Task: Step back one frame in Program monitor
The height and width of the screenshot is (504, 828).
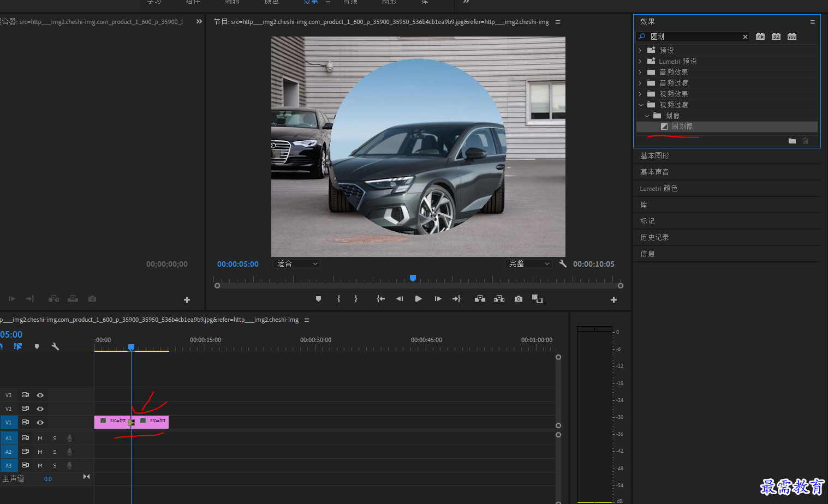Action: [400, 299]
